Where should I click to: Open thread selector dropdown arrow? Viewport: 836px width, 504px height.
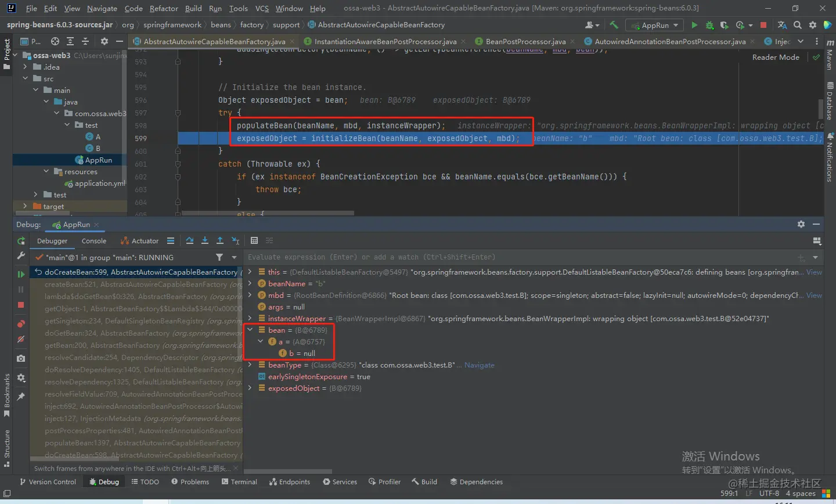235,257
